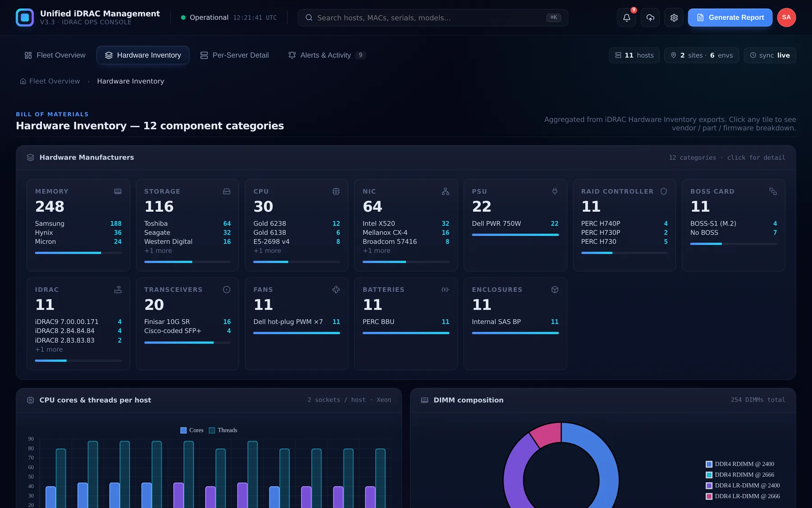Toggle DDR4 LR-DIMM @ 2400 legend item
Viewport: 812px width, 508px height.
pos(743,486)
